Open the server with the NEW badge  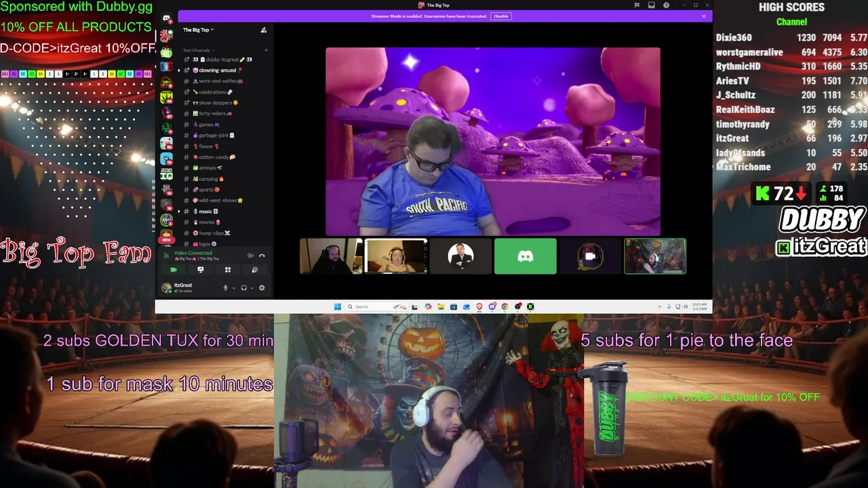[166, 236]
